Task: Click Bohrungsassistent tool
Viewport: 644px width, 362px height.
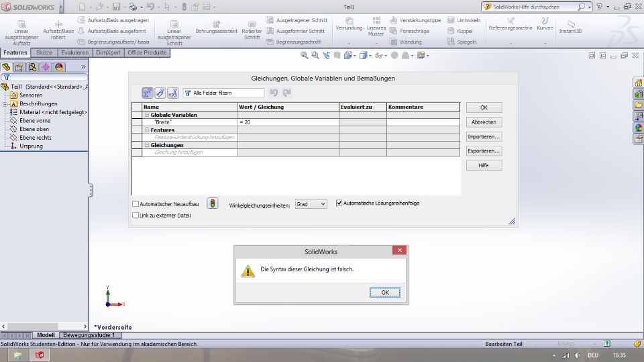Action: tap(217, 28)
